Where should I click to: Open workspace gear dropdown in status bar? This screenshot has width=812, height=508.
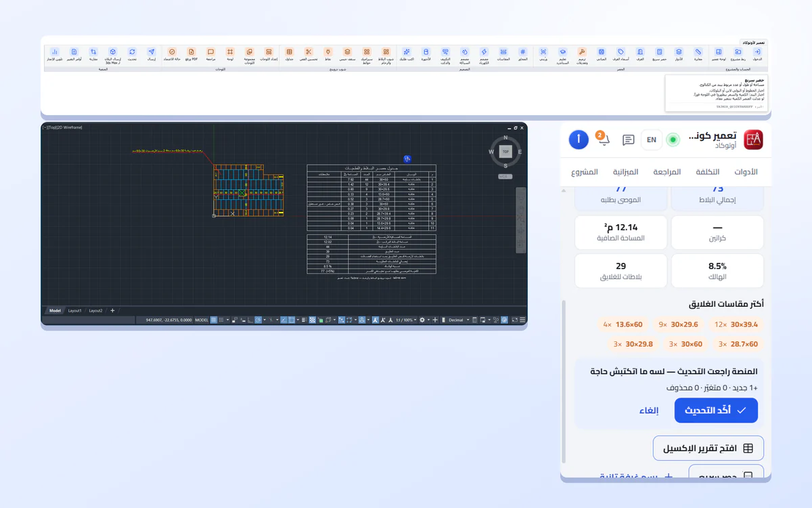pyautogui.click(x=424, y=320)
